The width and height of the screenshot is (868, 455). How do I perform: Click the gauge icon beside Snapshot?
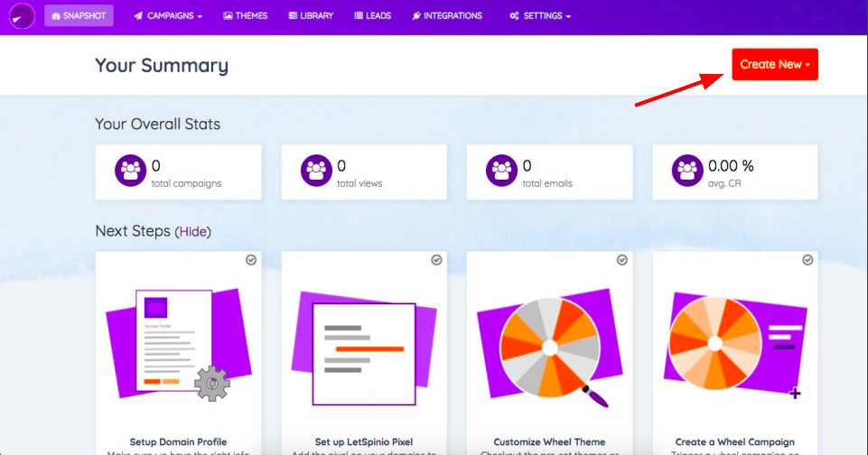click(56, 16)
